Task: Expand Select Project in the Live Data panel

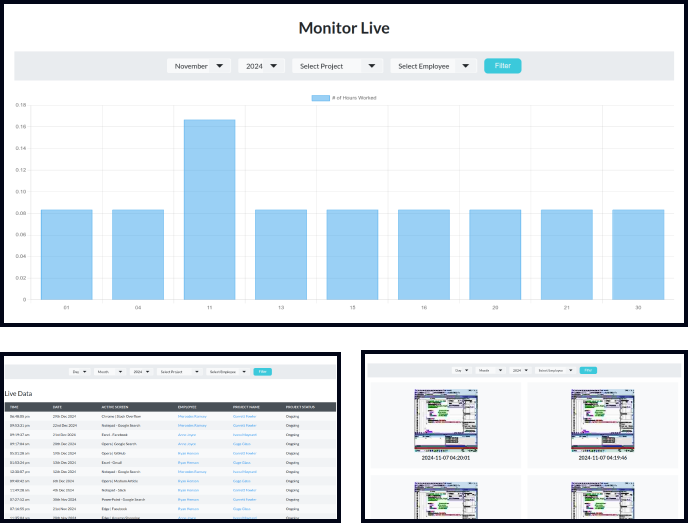Action: 179,372
